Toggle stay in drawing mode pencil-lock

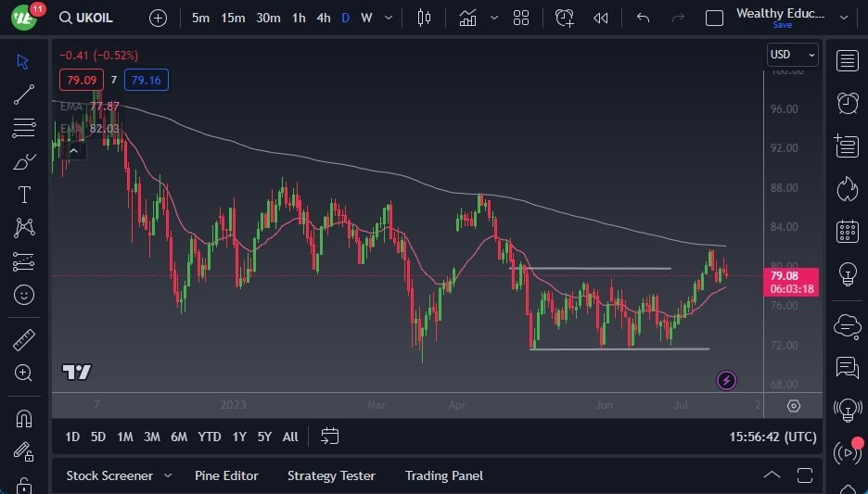[x=24, y=452]
